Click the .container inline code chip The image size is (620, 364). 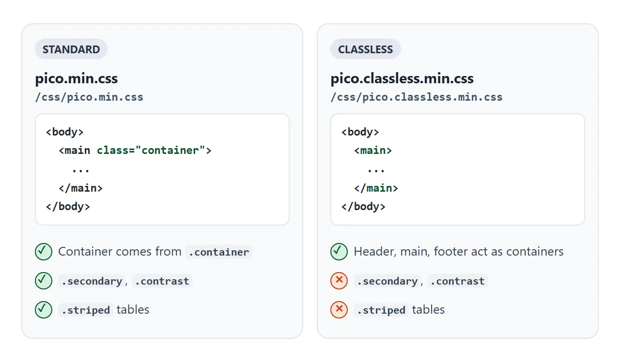tap(218, 252)
